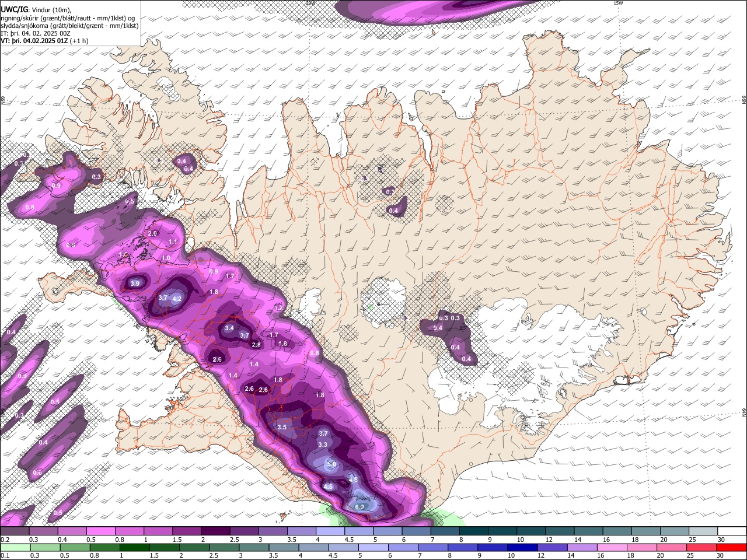Click the 1.0 precipitation value on the map
The width and height of the screenshot is (747, 560).
[166, 258]
